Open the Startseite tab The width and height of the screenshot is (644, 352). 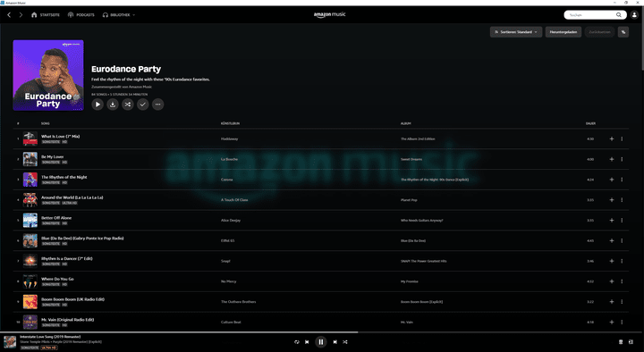pyautogui.click(x=46, y=15)
